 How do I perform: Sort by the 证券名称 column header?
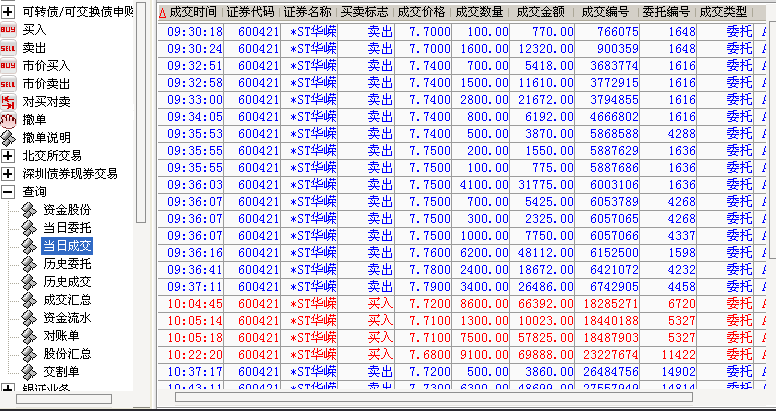coord(308,12)
